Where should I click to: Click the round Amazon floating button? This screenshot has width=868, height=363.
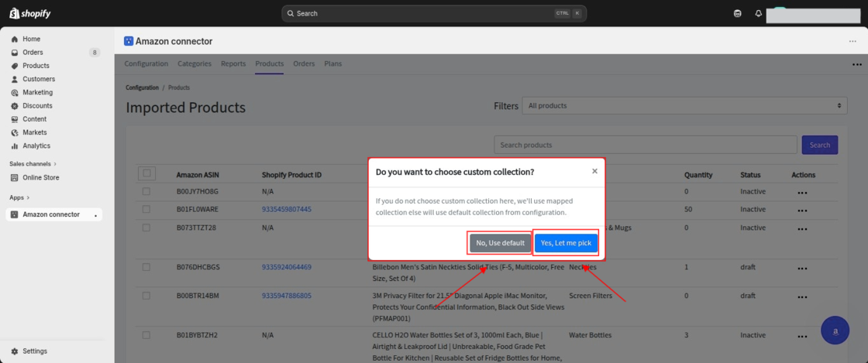click(835, 330)
